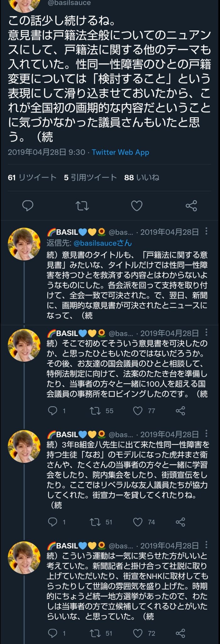The image size is (220, 644).
Task: Reply to the tweet with 72 likes
Action: pyautogui.click(x=52, y=633)
